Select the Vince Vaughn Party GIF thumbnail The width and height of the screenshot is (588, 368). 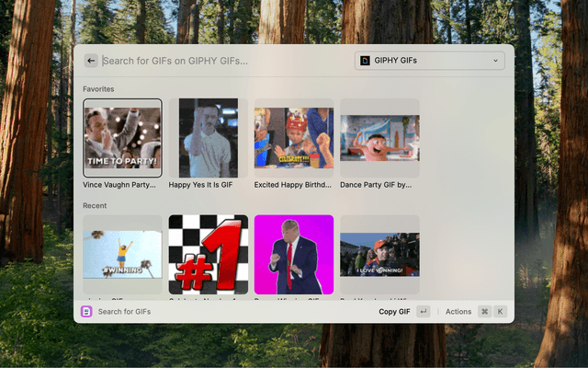pyautogui.click(x=122, y=138)
